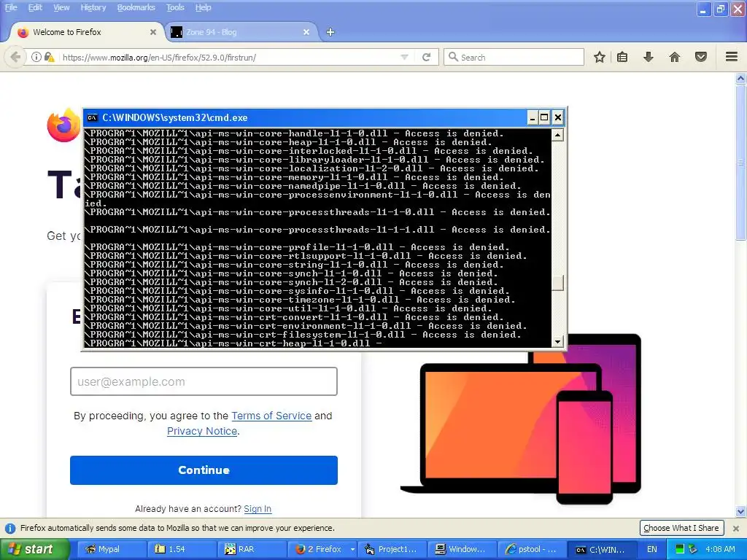Click the search magnifier icon in search box

[x=453, y=57]
